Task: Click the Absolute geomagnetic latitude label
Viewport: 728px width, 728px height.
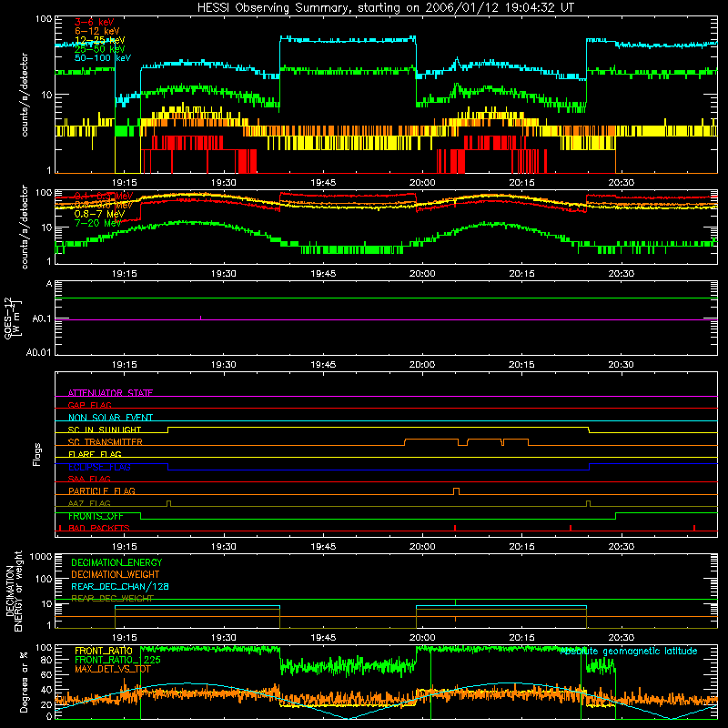Action: [x=629, y=652]
